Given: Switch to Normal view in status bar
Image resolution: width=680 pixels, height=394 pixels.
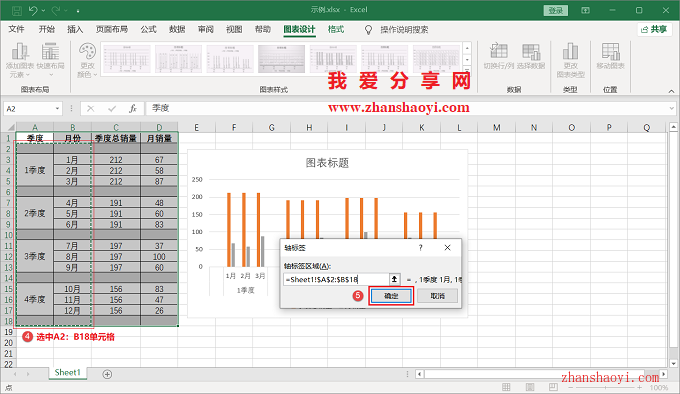Looking at the screenshot, I should [506, 387].
